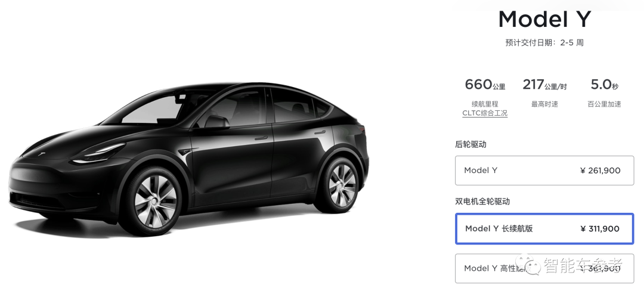Viewport: 644px width, 294px height.
Task: Select the Model Y 长续航版 option
Action: click(x=544, y=229)
